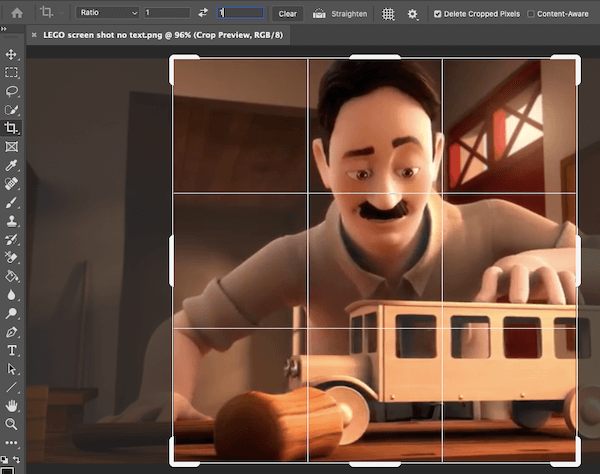The width and height of the screenshot is (600, 474).
Task: Toggle Delete Cropped Pixels checkbox
Action: [x=437, y=14]
